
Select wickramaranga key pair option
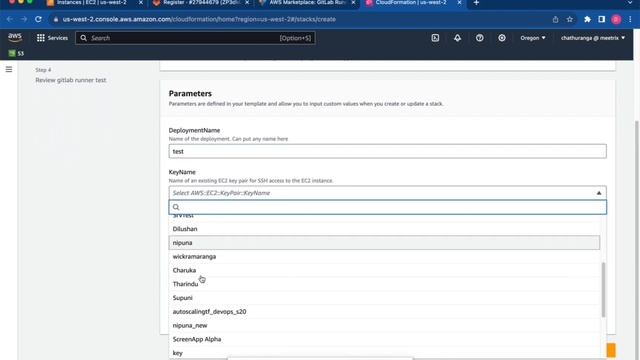384,257
